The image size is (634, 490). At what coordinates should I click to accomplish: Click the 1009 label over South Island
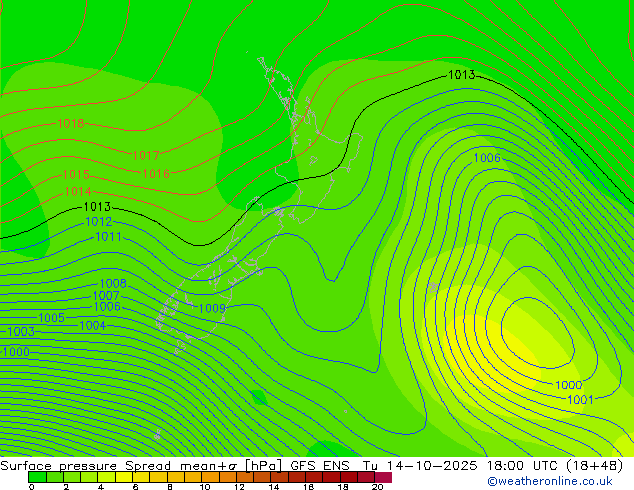click(212, 308)
